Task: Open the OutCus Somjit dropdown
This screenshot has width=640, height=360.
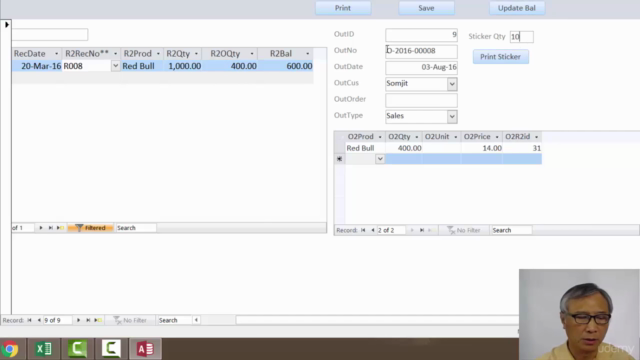Action: [452, 84]
